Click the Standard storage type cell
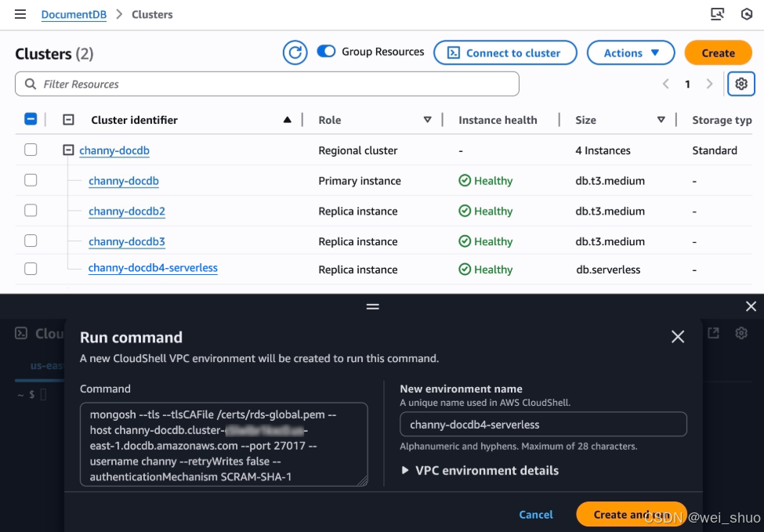 click(715, 150)
